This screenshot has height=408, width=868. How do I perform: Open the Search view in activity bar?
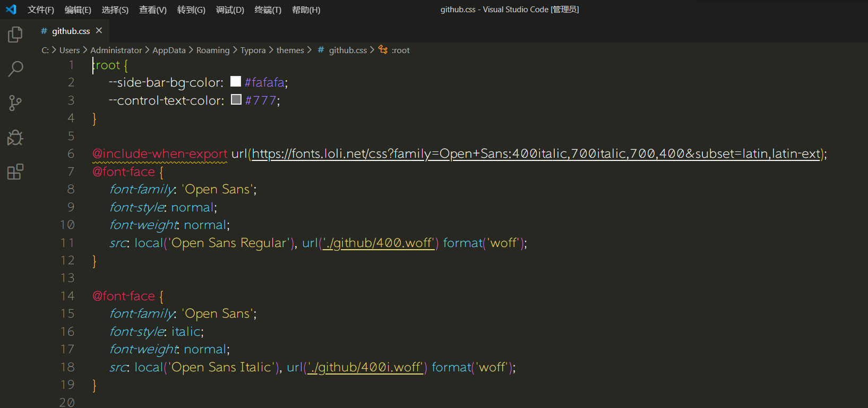pos(15,69)
